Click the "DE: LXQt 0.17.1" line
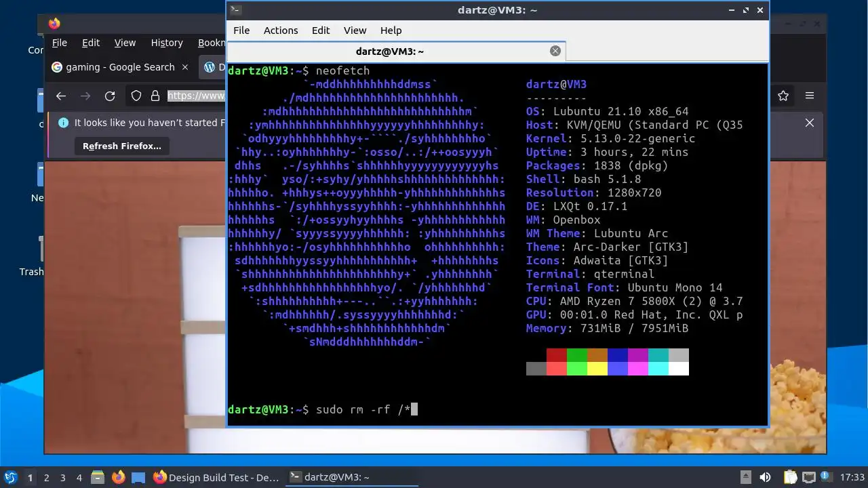 click(x=577, y=206)
